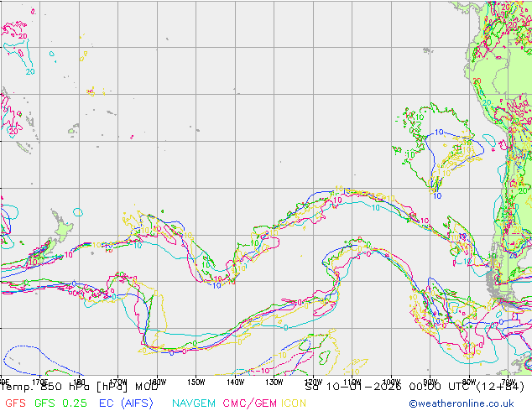Click the 160W longitude axis label
The height and width of the screenshot is (411, 532).
(157, 382)
